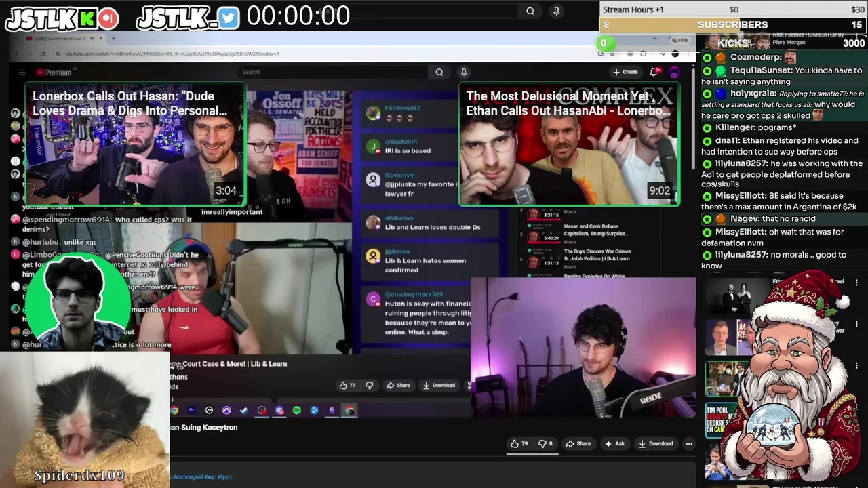Download the video next to Ask

click(656, 443)
